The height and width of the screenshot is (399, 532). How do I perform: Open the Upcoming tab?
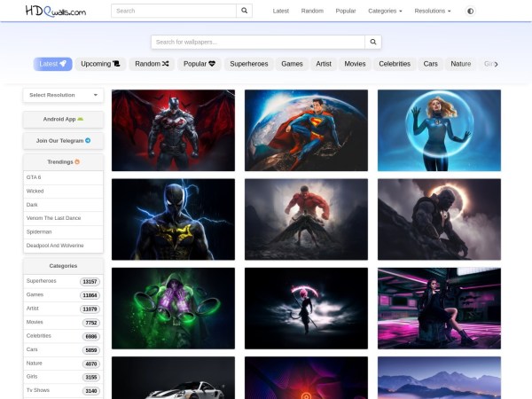[100, 64]
